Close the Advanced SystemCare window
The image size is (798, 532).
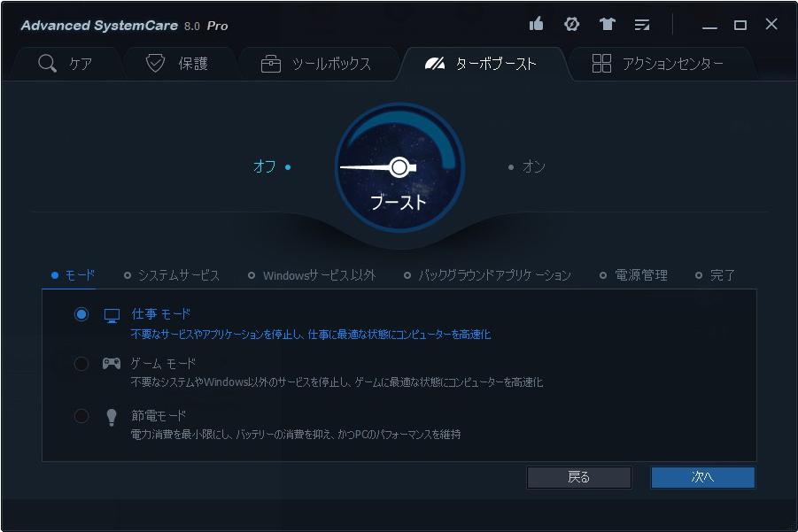[x=771, y=24]
